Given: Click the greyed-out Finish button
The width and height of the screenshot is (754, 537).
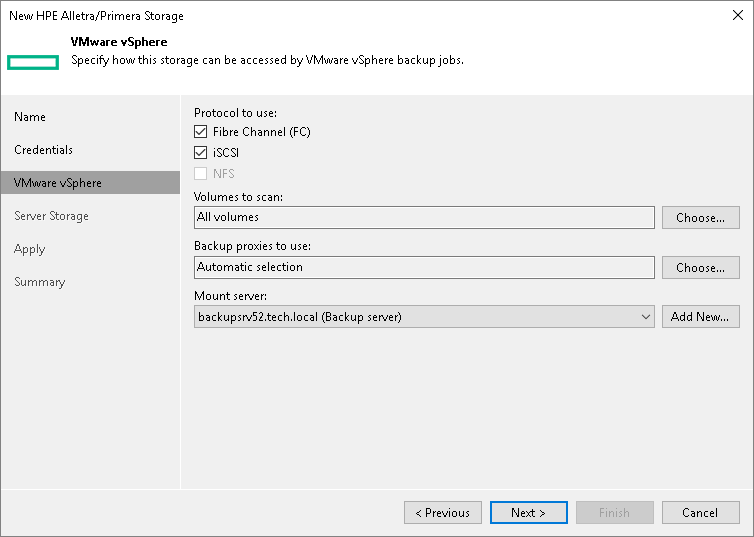Looking at the screenshot, I should (615, 513).
